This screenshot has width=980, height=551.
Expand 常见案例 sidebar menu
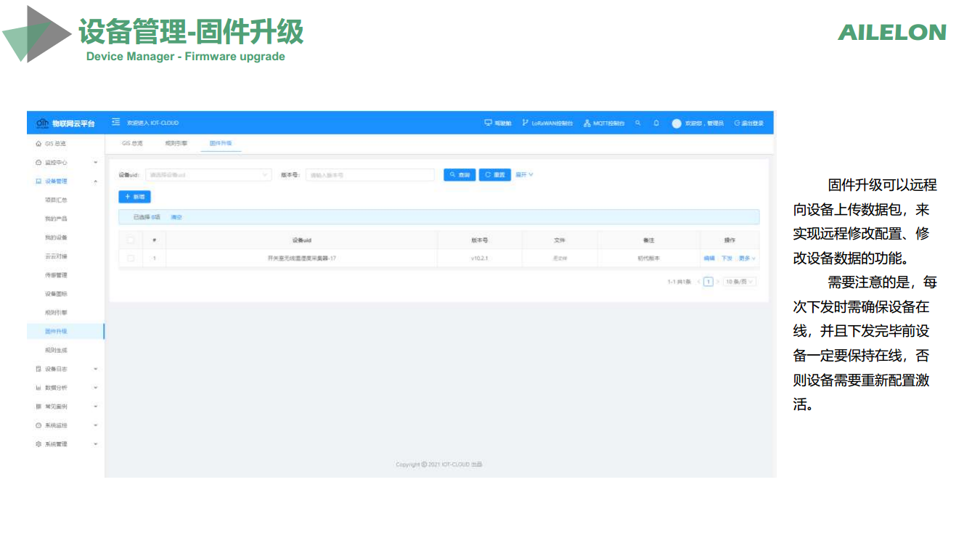point(66,407)
